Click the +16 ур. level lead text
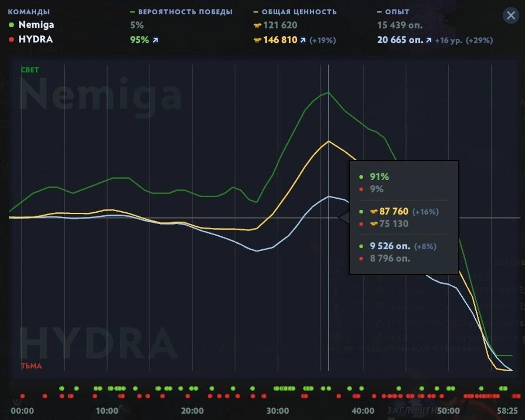This screenshot has width=525, height=420. click(449, 40)
